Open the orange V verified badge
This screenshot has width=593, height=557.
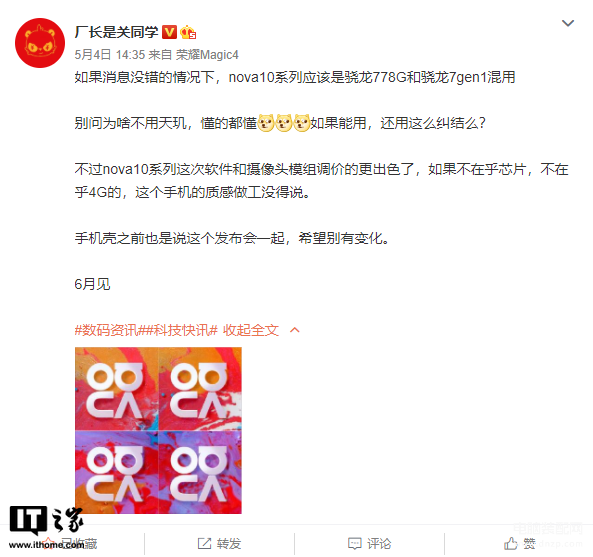[169, 32]
